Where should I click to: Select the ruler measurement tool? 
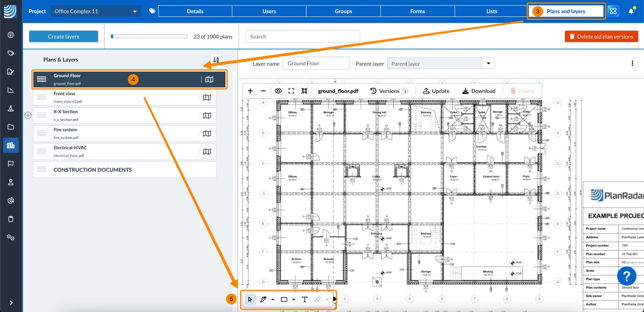pos(318,299)
